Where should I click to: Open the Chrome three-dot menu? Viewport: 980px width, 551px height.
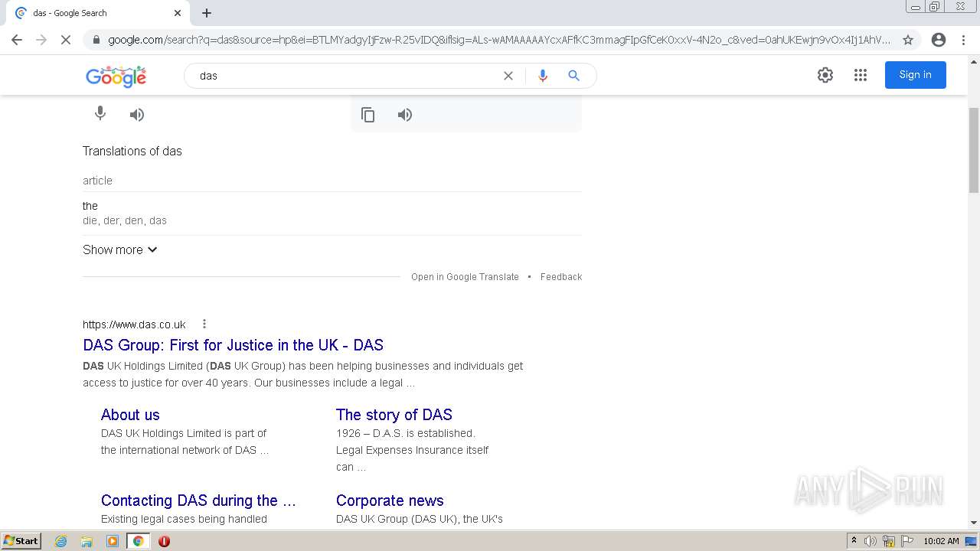click(963, 40)
